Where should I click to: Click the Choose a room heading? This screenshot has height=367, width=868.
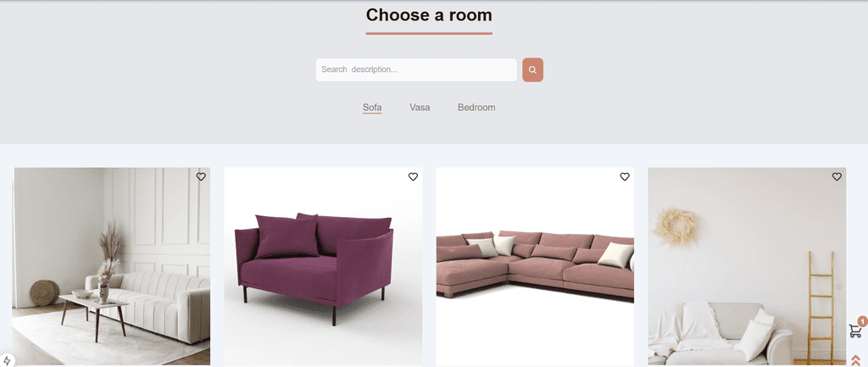(x=429, y=15)
